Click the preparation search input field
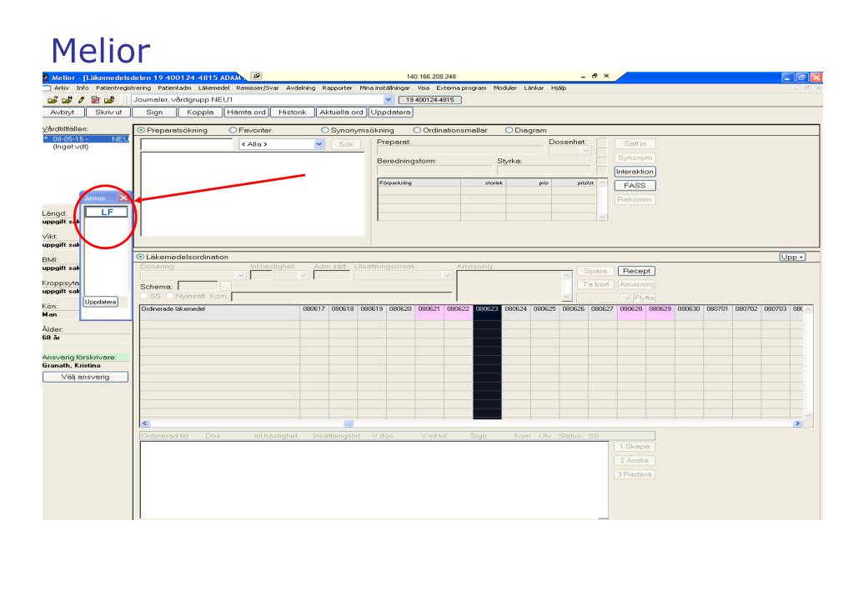The image size is (853, 616). coord(187,144)
